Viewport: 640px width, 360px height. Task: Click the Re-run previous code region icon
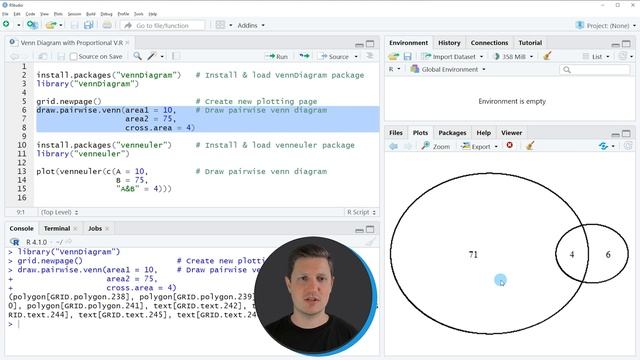pos(304,56)
